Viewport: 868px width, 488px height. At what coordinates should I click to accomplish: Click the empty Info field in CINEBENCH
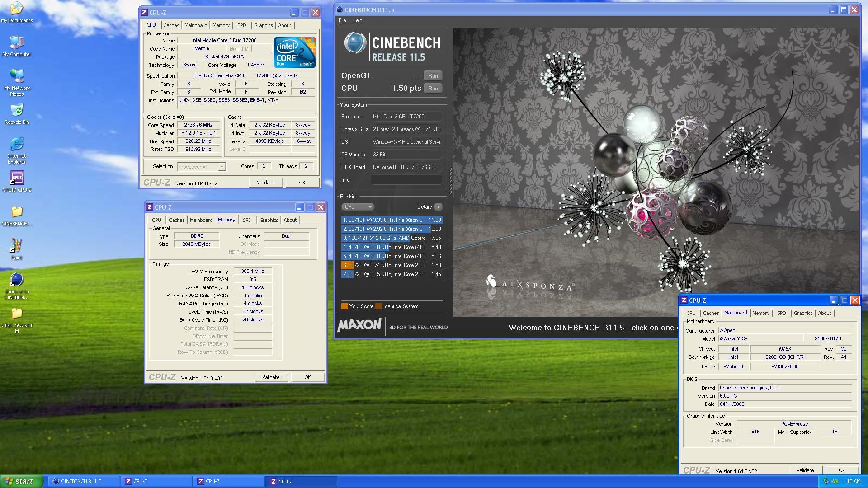click(x=406, y=180)
